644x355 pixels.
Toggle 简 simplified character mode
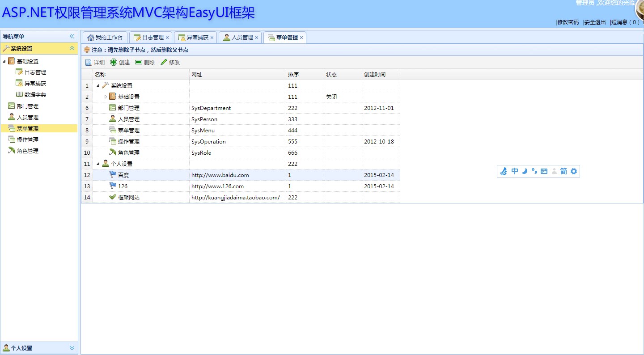pos(563,171)
